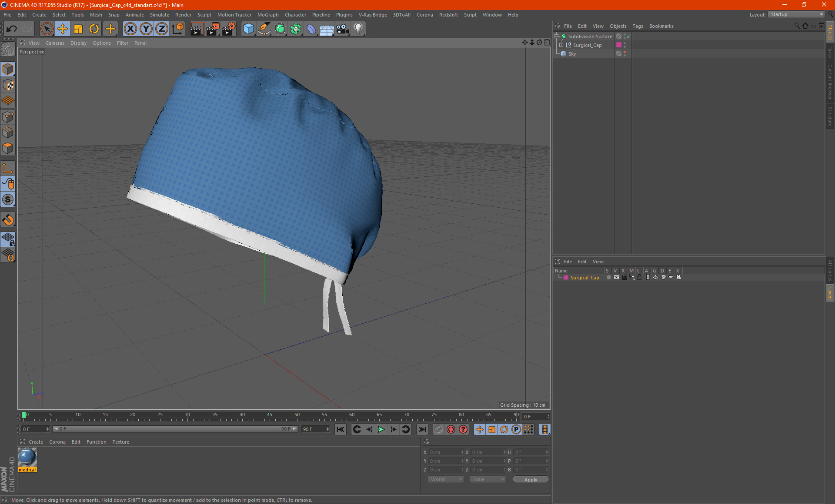The height and width of the screenshot is (504, 835).
Task: Select the medical material thumbnail
Action: tap(27, 458)
